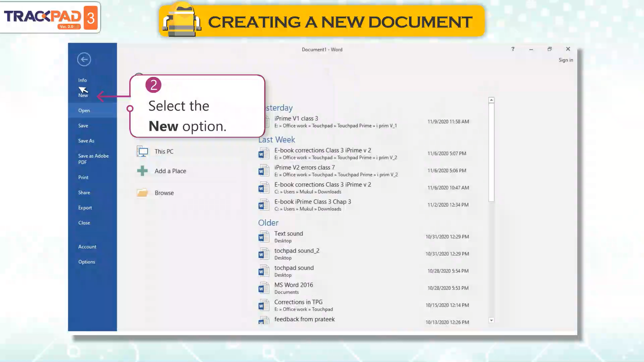The width and height of the screenshot is (644, 362).
Task: Choose Close in the sidebar
Action: [x=84, y=223]
